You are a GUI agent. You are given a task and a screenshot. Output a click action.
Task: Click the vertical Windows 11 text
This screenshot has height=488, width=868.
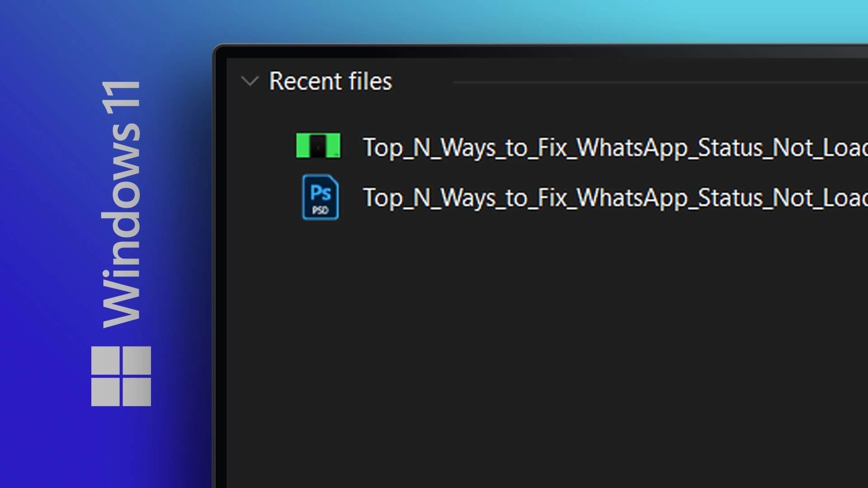tap(121, 204)
